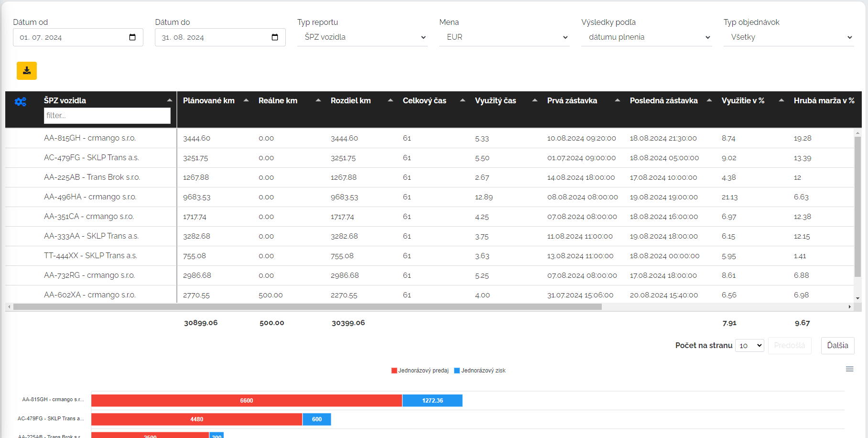This screenshot has height=438, width=868.
Task: Click average margin total 9.67
Action: (803, 323)
